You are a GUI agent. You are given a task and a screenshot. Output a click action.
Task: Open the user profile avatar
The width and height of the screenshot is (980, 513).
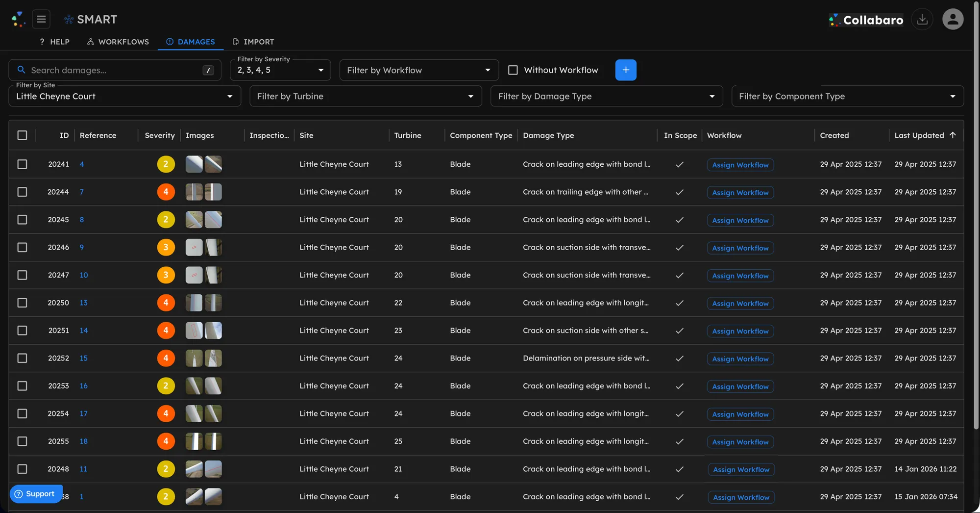point(953,20)
